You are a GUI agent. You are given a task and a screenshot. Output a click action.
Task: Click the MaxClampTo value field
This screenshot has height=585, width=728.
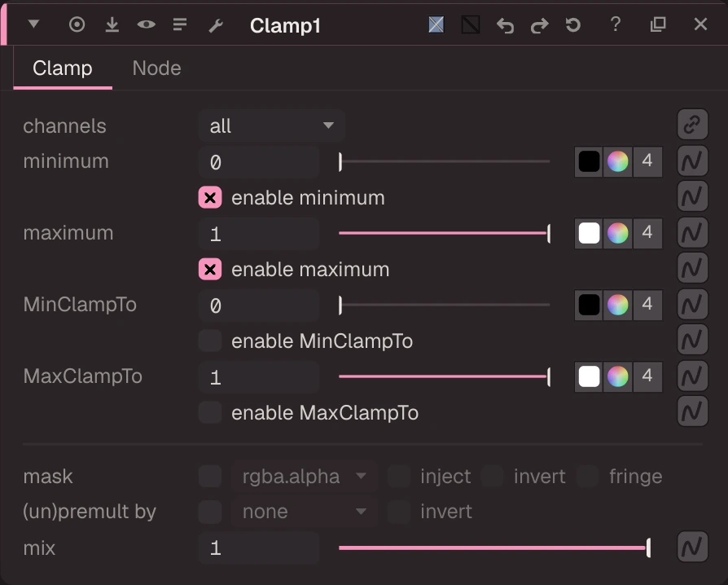pyautogui.click(x=259, y=377)
